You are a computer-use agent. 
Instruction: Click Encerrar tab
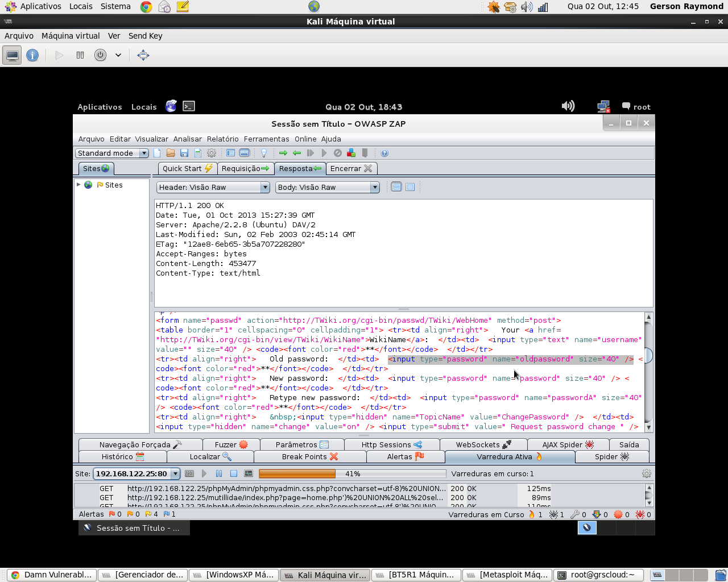[351, 168]
